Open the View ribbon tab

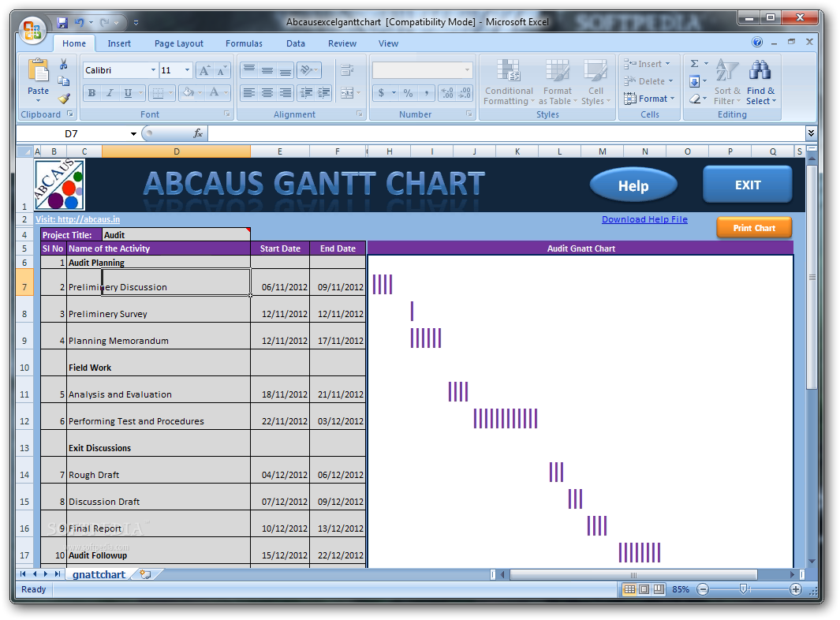pyautogui.click(x=388, y=43)
